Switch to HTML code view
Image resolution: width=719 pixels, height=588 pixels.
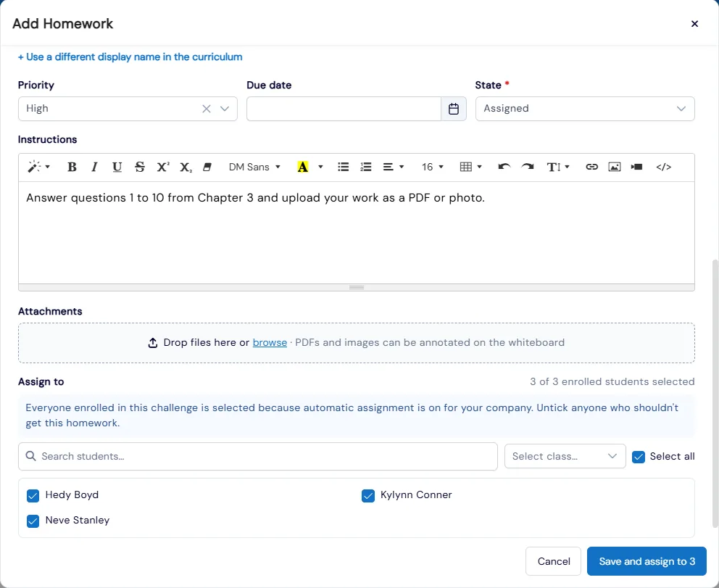point(663,167)
